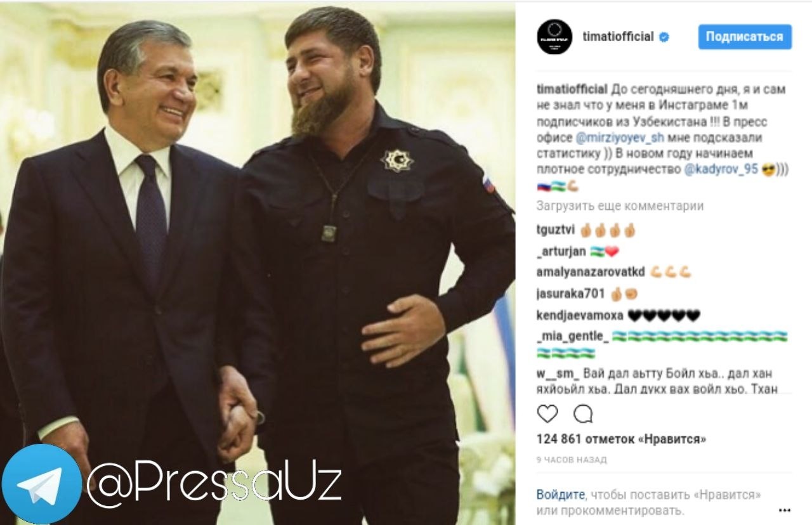Screen dimensions: 812x525
Task: Subscribe with the Подписаться button
Action: pos(745,37)
